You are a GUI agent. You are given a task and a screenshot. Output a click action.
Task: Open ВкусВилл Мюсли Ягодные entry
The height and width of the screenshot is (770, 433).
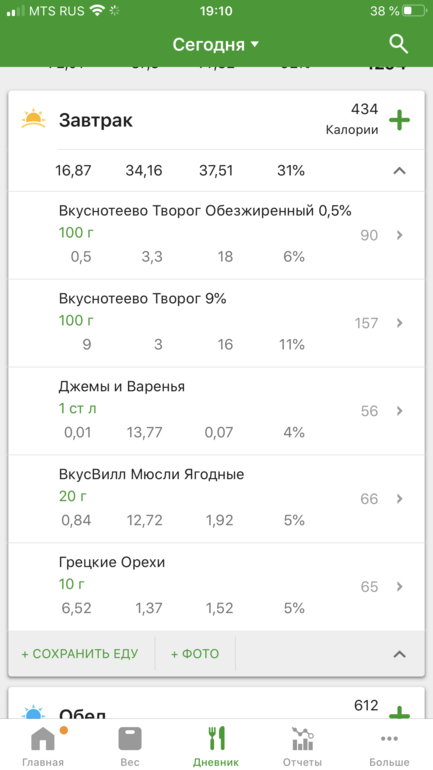tap(216, 499)
